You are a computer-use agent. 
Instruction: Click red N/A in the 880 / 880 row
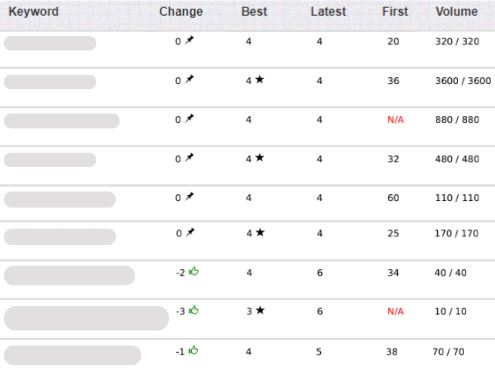coord(396,120)
